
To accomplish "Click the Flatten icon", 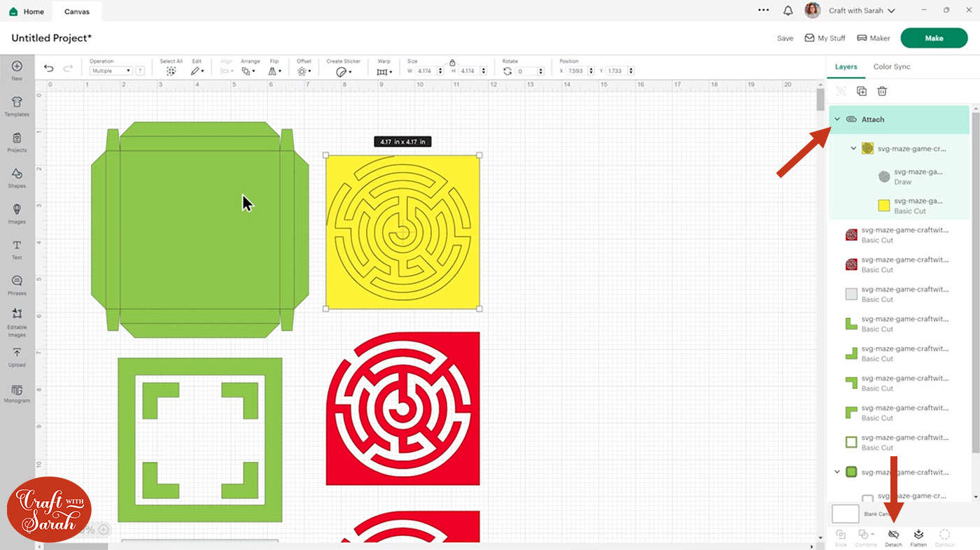I will pos(918,535).
